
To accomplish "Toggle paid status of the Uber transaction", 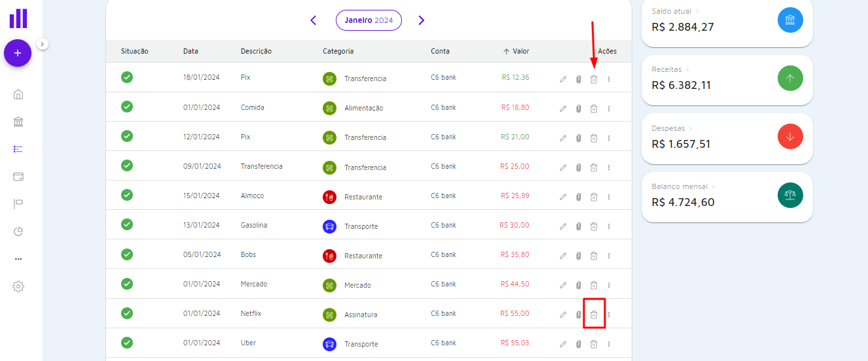I will (127, 343).
